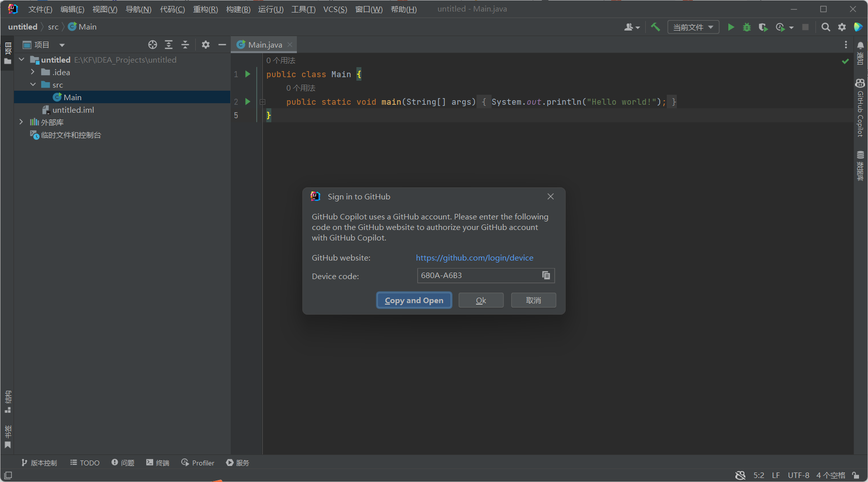Open the 文件(F) menu
Screen dimensions: 868x482
pos(40,10)
